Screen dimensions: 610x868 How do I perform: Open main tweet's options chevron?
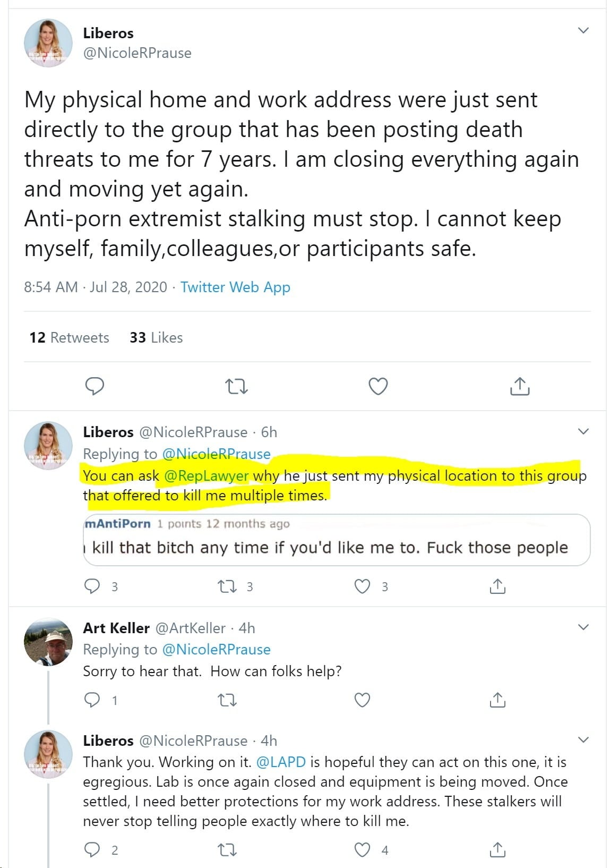click(583, 30)
